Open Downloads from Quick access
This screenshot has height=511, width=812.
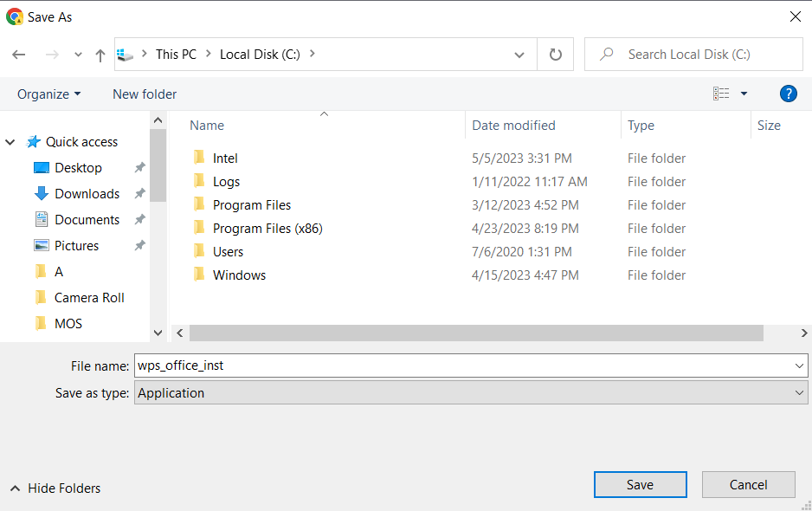coord(86,193)
